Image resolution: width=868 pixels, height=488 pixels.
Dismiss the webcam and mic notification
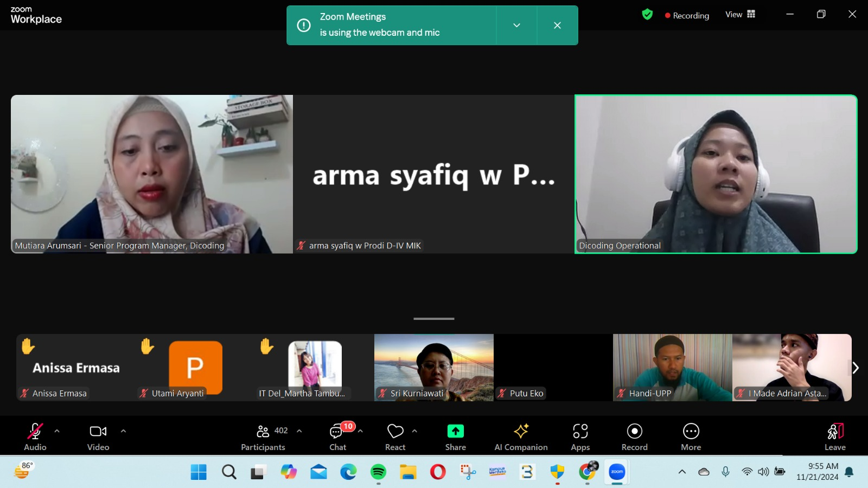(557, 25)
